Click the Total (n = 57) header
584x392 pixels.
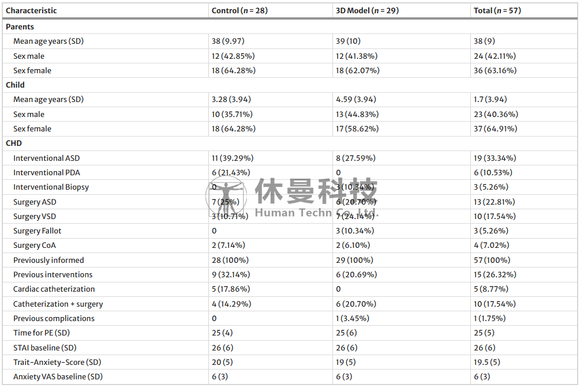click(x=497, y=10)
